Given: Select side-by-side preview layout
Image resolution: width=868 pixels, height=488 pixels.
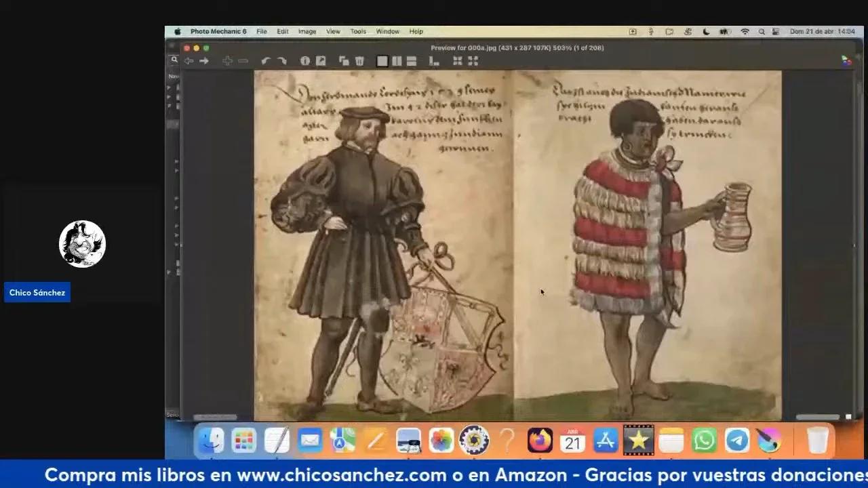Looking at the screenshot, I should 397,61.
